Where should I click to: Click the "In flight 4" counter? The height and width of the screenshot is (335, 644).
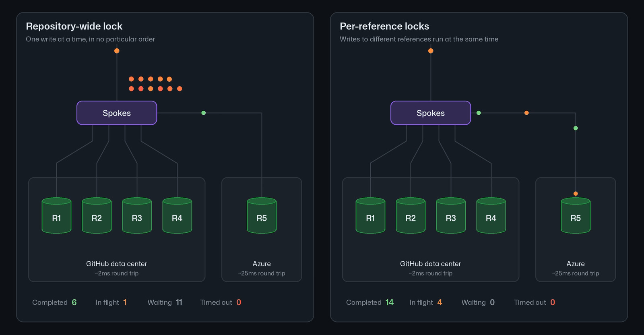426,302
